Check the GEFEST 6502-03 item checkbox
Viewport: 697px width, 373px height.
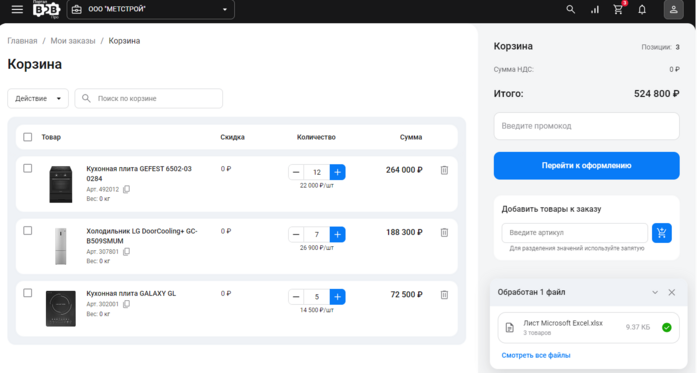click(x=28, y=168)
